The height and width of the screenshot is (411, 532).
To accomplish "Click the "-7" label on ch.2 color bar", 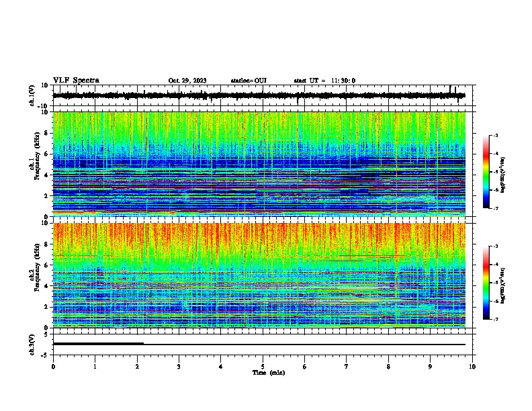I will [x=496, y=319].
